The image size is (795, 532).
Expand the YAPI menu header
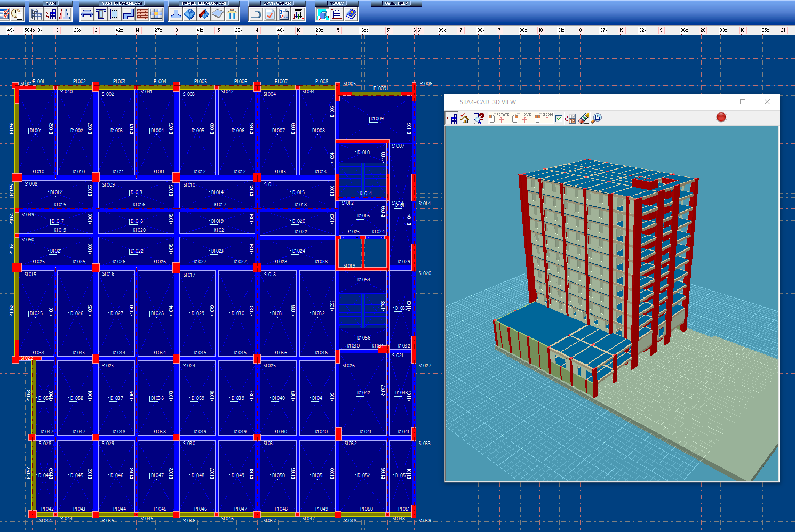(x=51, y=3)
